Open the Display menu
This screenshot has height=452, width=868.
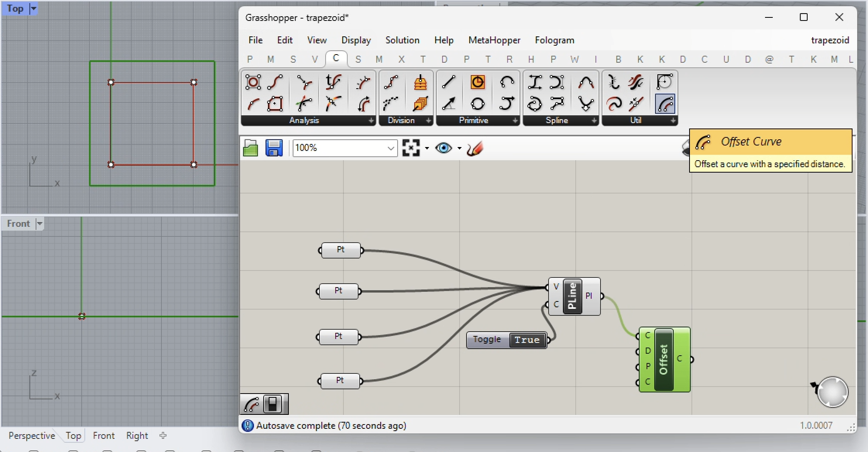pyautogui.click(x=356, y=40)
